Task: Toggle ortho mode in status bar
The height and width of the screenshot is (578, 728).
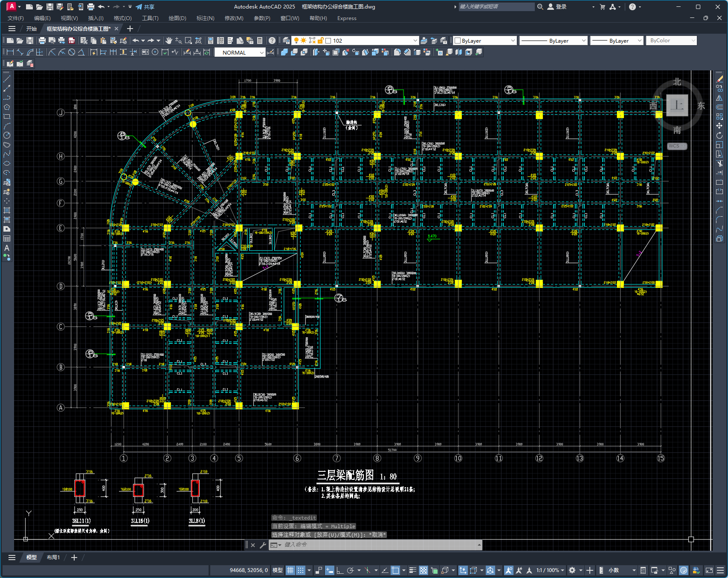Action: [x=340, y=570]
